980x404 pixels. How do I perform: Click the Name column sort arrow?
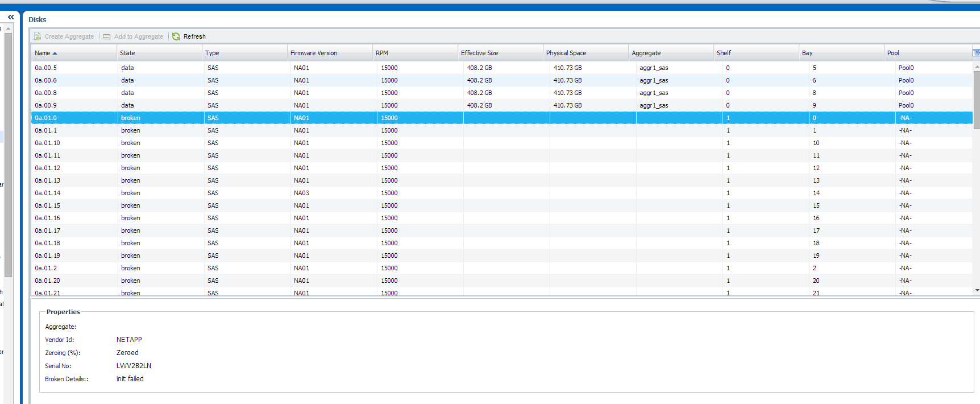point(55,53)
